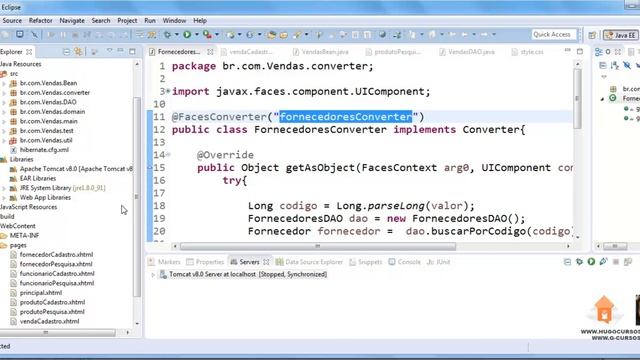
Task: Switch to the style.css editor tab
Action: pos(528,52)
